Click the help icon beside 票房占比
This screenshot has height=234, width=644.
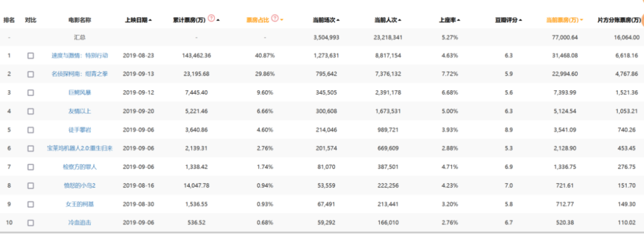pyautogui.click(x=275, y=18)
